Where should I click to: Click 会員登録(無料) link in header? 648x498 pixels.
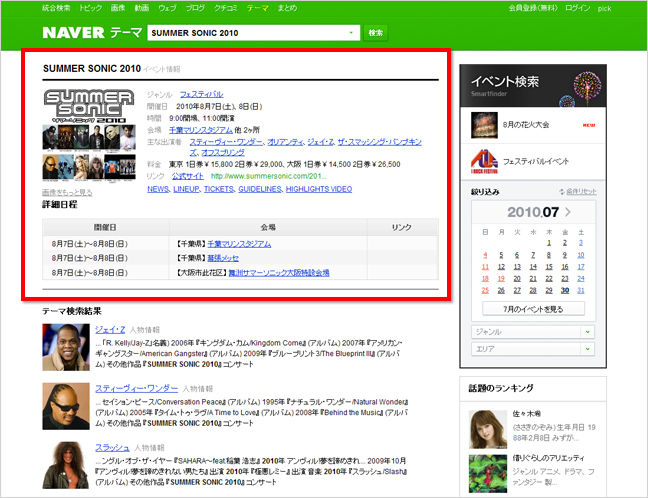533,8
